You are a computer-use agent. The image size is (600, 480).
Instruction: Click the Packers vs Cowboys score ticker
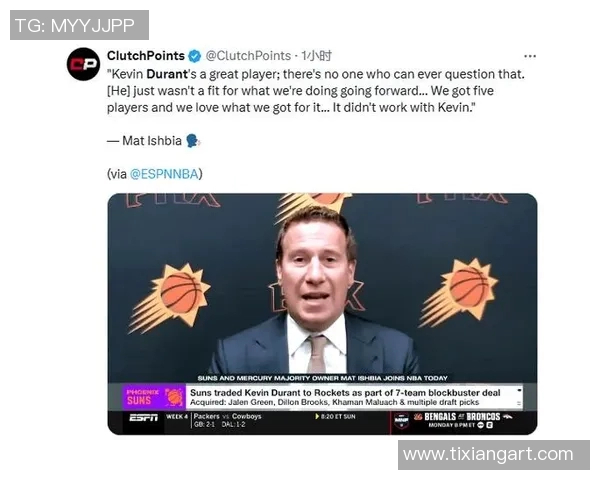[x=227, y=420]
